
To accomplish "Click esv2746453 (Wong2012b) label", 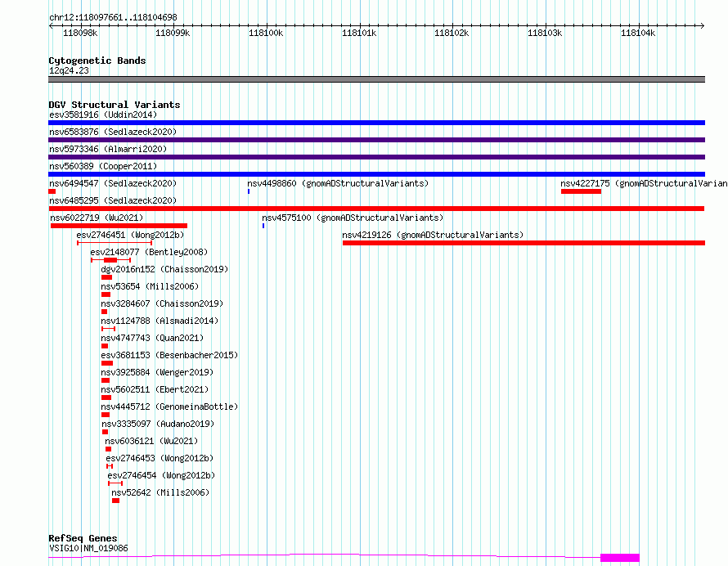I will [x=160, y=458].
